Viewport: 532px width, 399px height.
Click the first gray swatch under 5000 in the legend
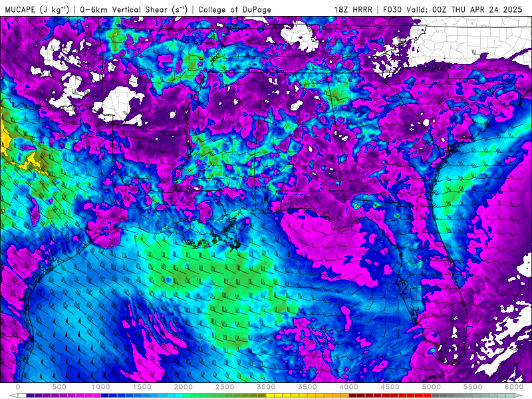pyautogui.click(x=436, y=396)
